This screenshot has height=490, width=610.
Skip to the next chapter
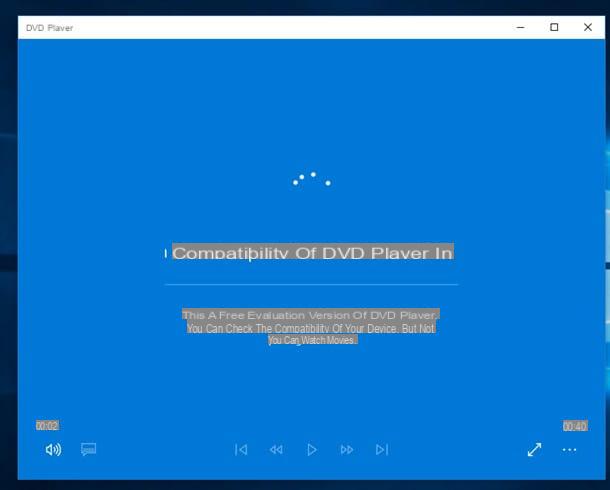coord(382,450)
